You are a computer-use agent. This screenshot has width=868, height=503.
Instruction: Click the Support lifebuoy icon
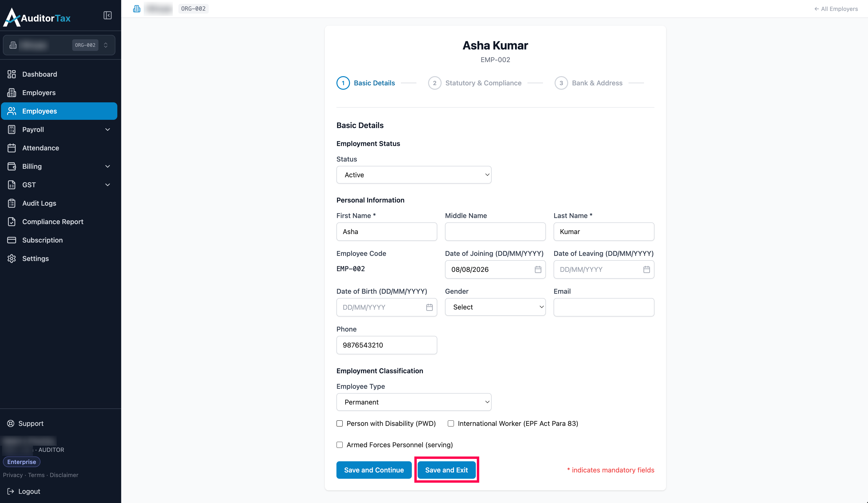pyautogui.click(x=11, y=423)
